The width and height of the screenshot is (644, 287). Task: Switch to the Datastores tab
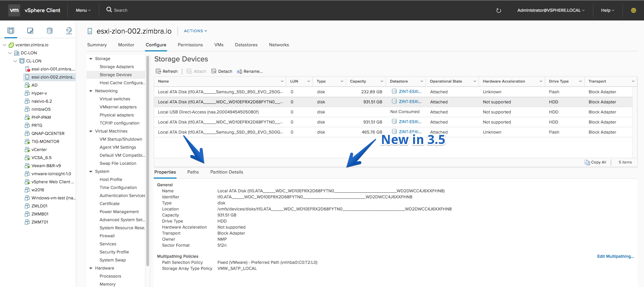(246, 45)
